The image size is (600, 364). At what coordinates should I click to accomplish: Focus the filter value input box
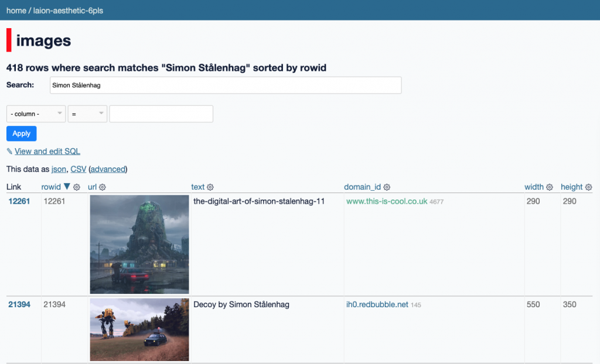161,114
